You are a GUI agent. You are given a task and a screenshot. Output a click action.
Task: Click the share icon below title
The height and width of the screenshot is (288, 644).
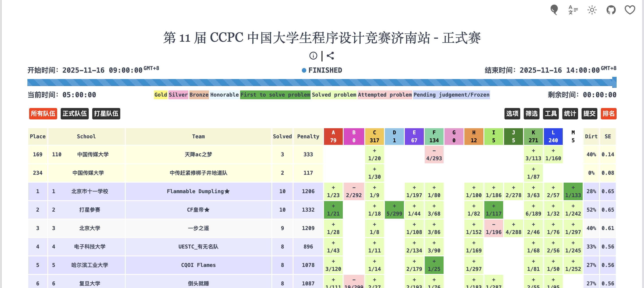pos(330,56)
